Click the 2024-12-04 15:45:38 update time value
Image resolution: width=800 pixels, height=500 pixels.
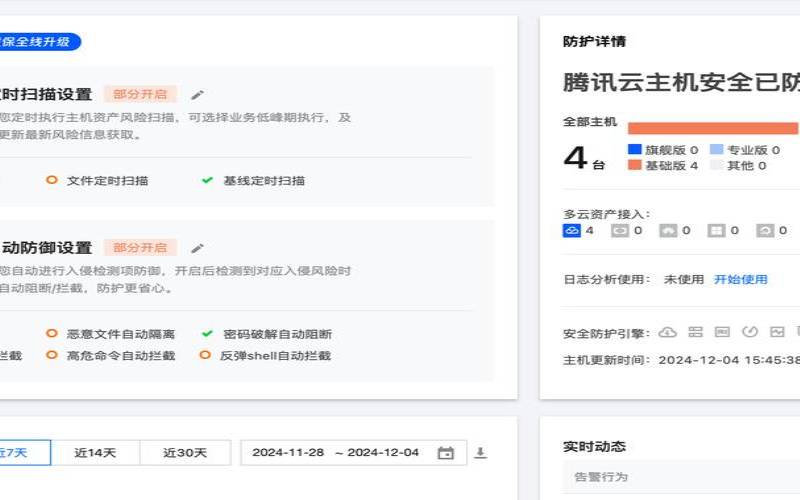[x=729, y=360]
